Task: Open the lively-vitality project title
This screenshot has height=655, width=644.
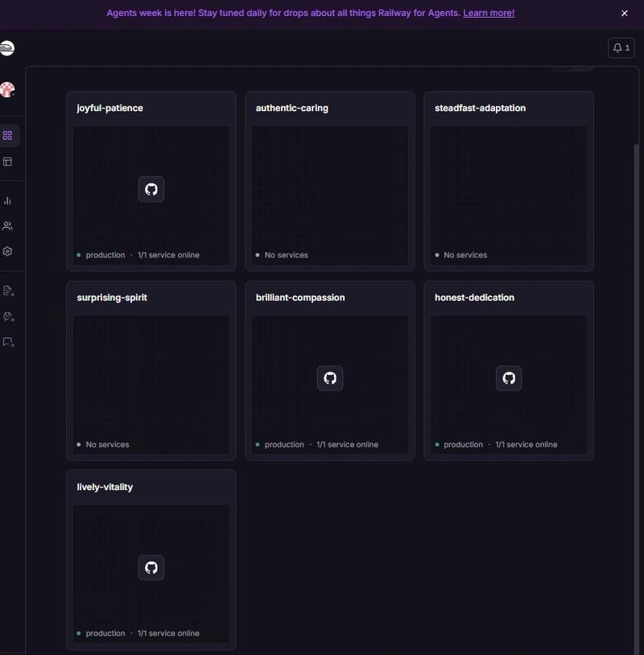Action: (105, 488)
